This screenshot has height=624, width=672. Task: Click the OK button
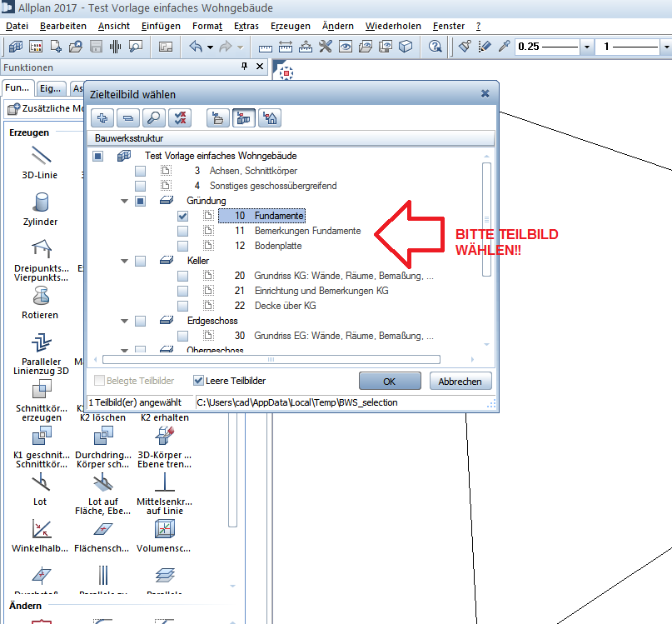pos(390,381)
